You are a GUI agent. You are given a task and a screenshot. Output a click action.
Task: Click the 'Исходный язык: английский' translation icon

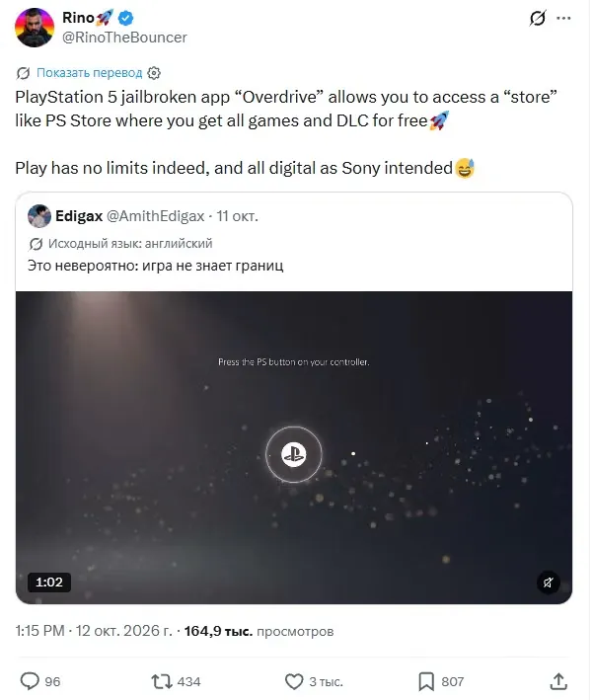coord(36,244)
